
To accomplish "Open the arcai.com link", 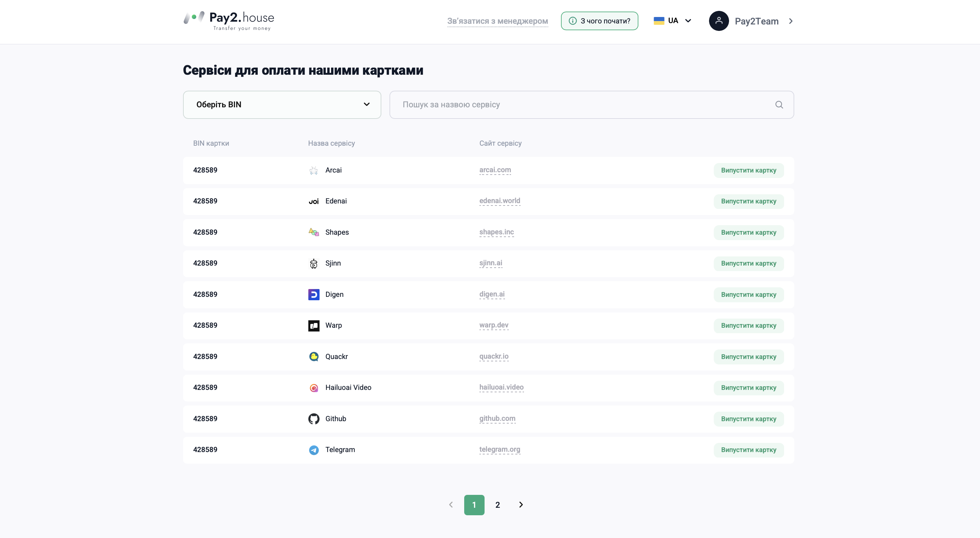I will [495, 170].
